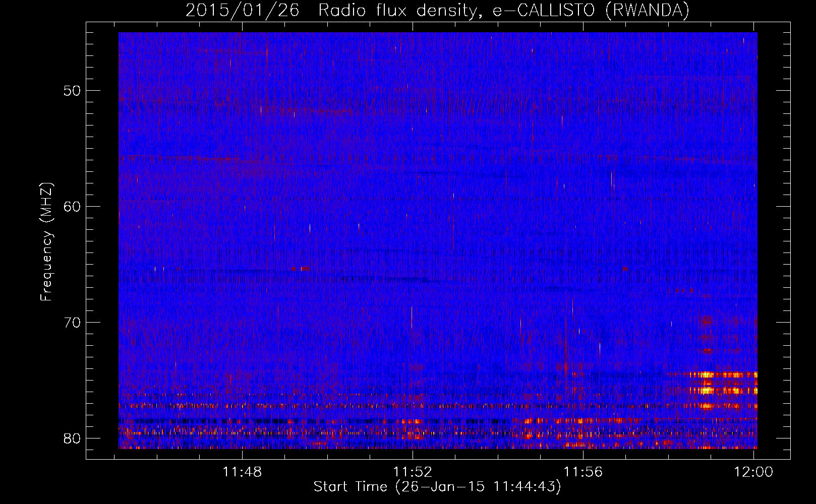Click the 50 frequency tick label

click(x=72, y=91)
